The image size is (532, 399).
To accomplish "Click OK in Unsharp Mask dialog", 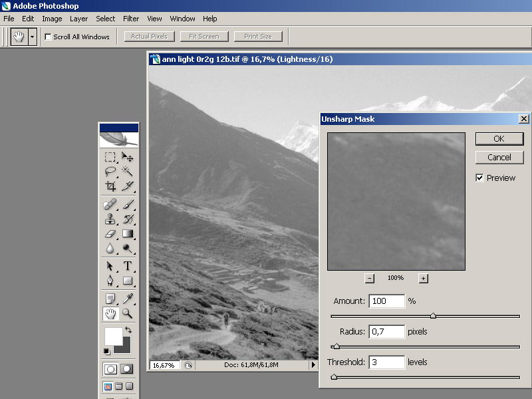I will coord(499,138).
